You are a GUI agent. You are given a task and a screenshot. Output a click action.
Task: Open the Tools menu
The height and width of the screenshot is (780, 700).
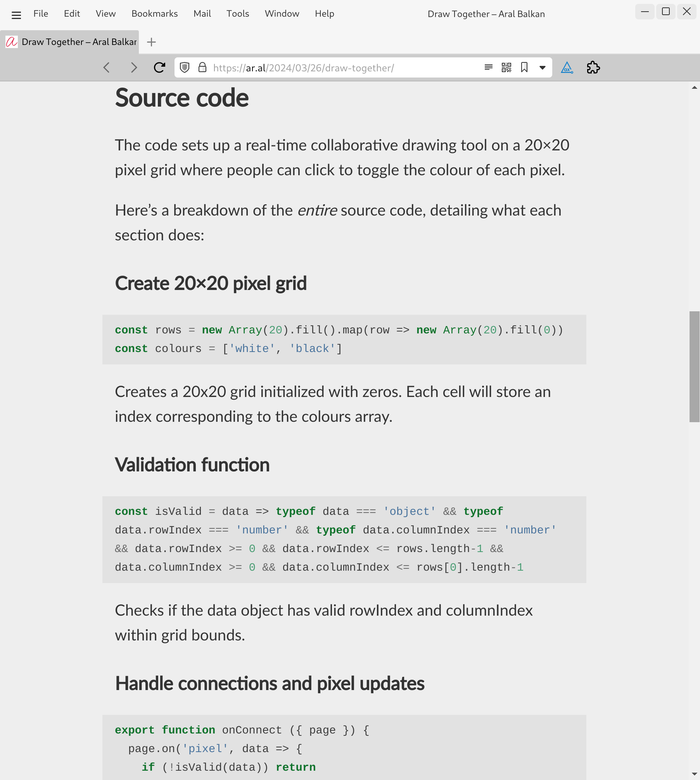tap(238, 14)
